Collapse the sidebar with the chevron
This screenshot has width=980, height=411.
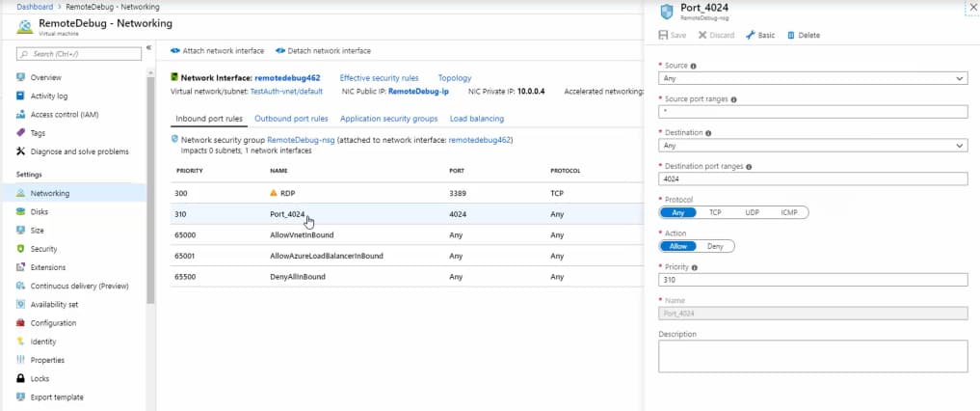tap(148, 47)
